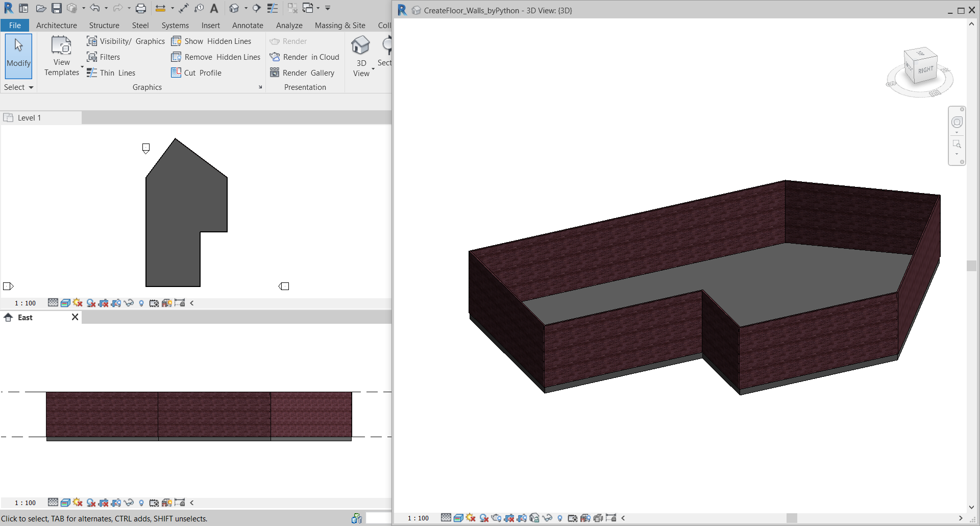980x526 pixels.
Task: Select the Measure tool in quick access toolbar
Action: click(160, 8)
